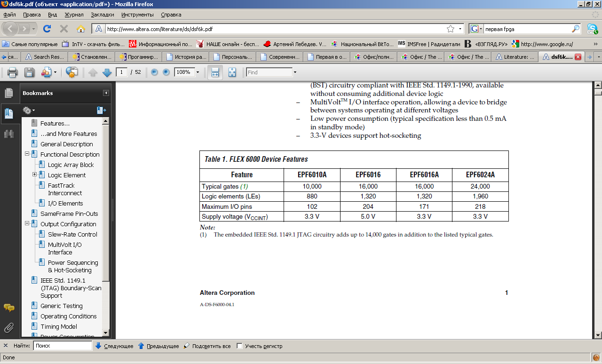Open the Comments panel speech bubbles icon

(8, 308)
